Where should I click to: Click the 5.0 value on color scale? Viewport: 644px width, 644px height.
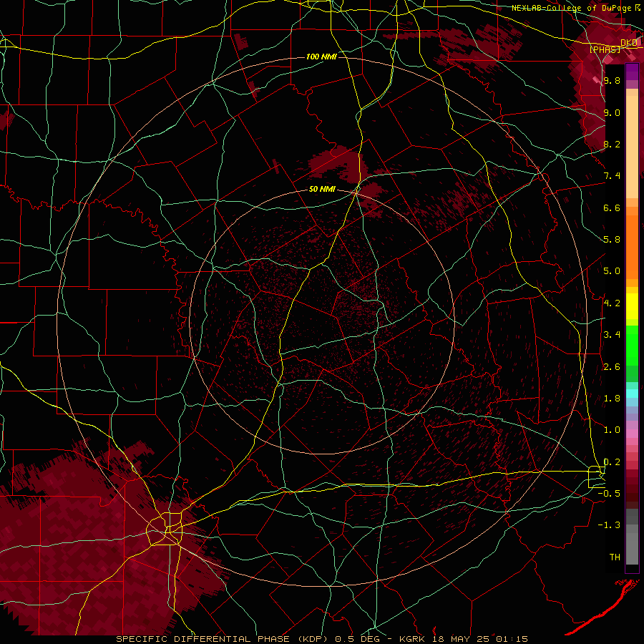(x=612, y=271)
